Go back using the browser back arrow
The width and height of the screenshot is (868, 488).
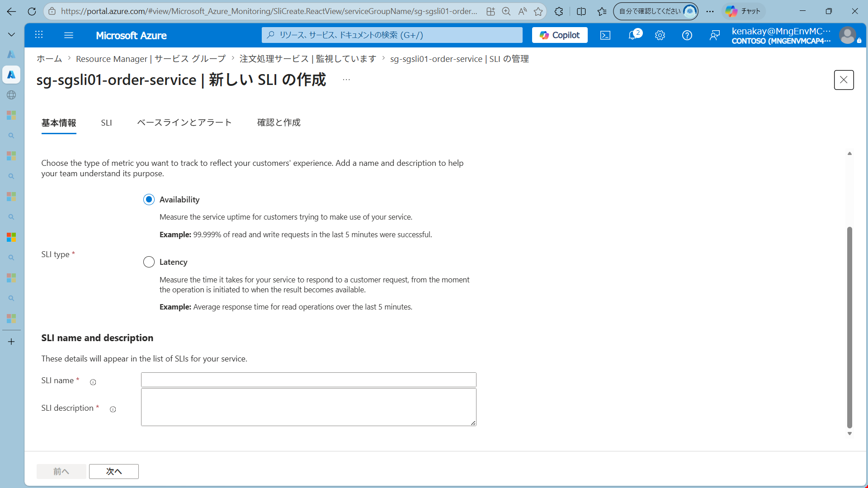[11, 11]
